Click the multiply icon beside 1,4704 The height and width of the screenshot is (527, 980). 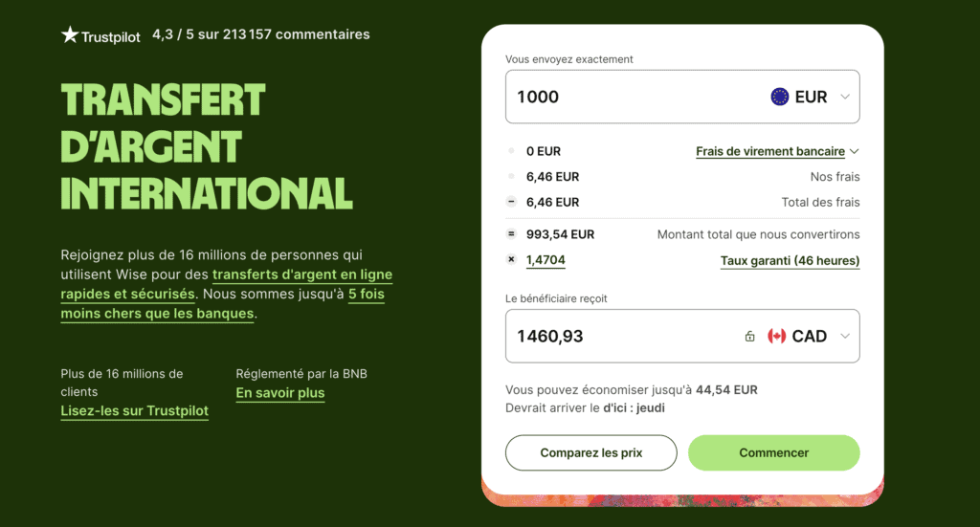(x=511, y=260)
